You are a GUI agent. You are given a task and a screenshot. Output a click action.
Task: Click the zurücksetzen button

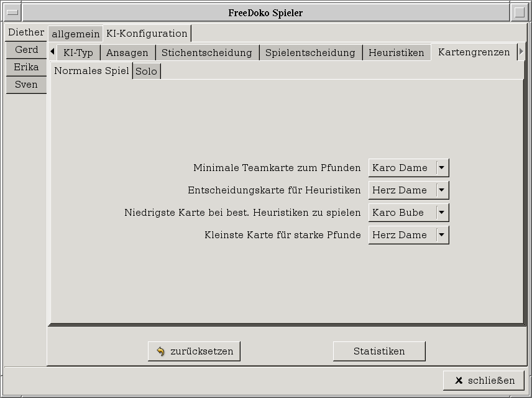click(x=194, y=351)
